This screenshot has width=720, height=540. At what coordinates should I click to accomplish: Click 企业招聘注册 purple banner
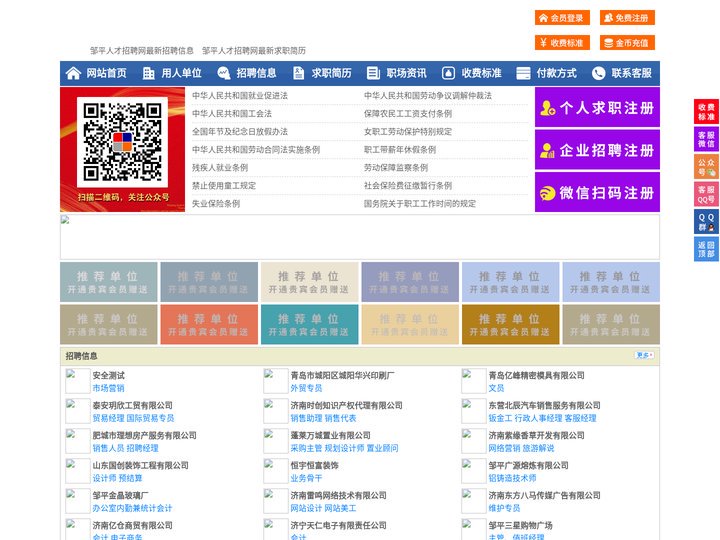coord(597,150)
